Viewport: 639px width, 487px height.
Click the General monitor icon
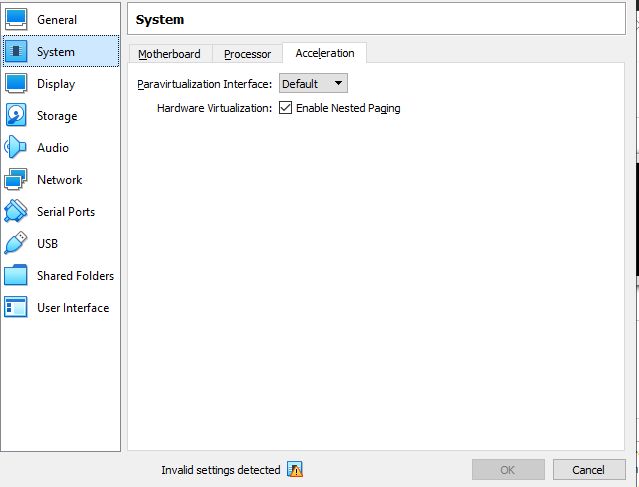point(16,19)
